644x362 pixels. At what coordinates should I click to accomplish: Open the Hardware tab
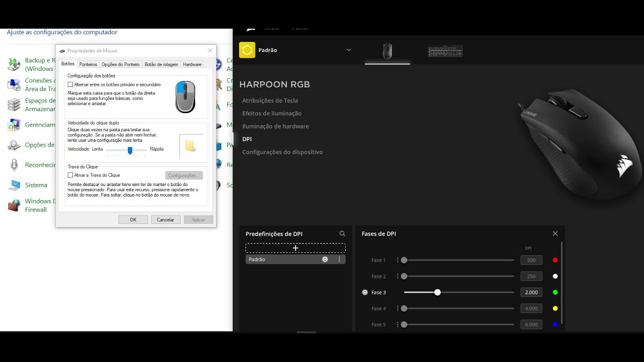point(192,64)
